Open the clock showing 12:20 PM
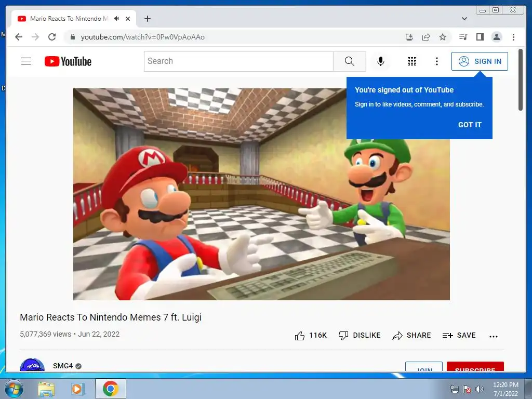Image resolution: width=532 pixels, height=399 pixels. 506,389
